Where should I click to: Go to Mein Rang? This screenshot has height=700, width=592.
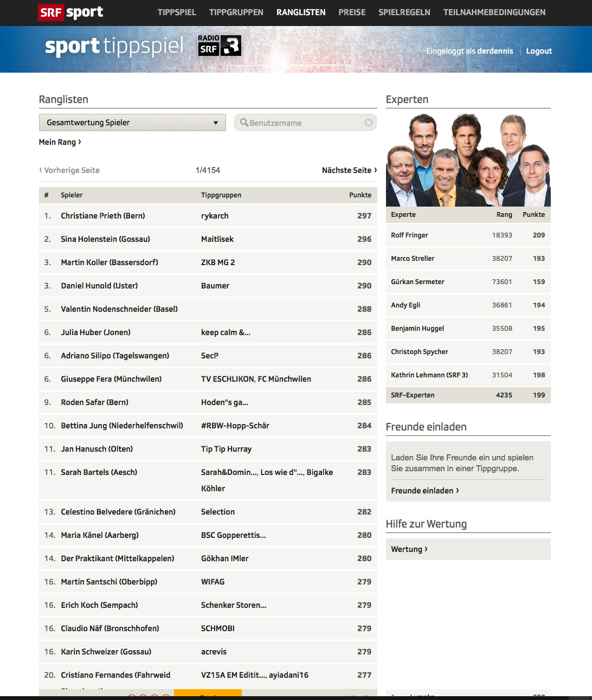coord(60,142)
